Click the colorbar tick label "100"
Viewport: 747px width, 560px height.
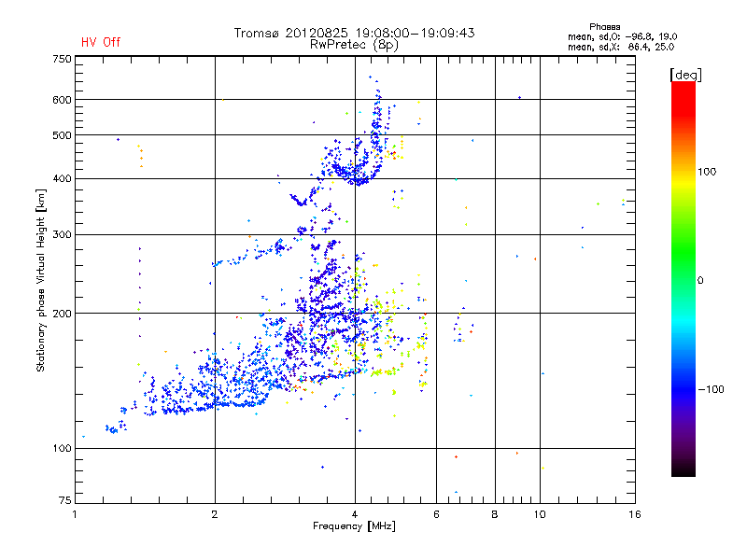click(707, 172)
